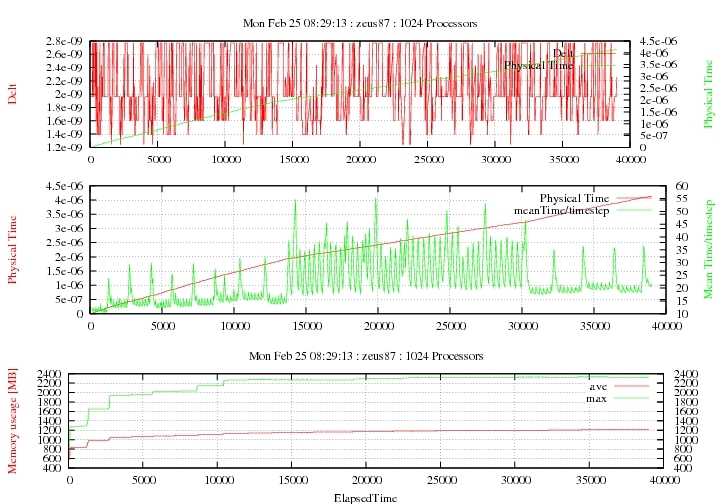The width and height of the screenshot is (720, 504).
Task: Click the '2.4e-09' tick label on the Delt axis
Action: 64,67
